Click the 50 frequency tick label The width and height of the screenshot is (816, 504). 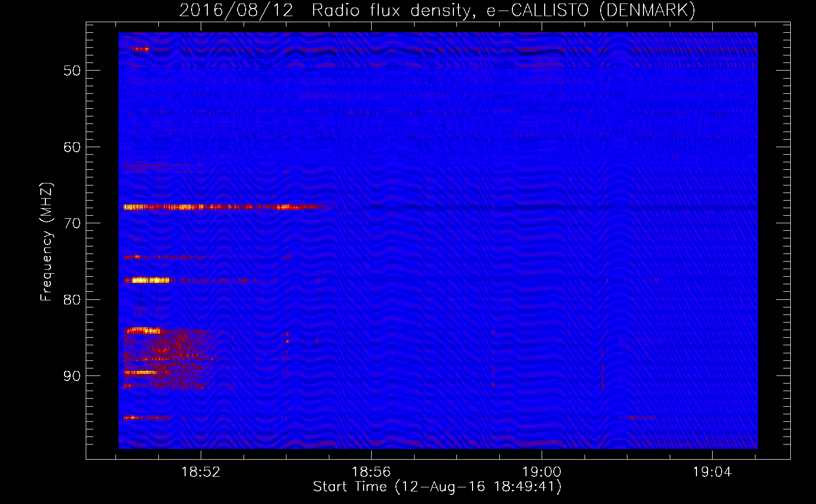pos(72,71)
